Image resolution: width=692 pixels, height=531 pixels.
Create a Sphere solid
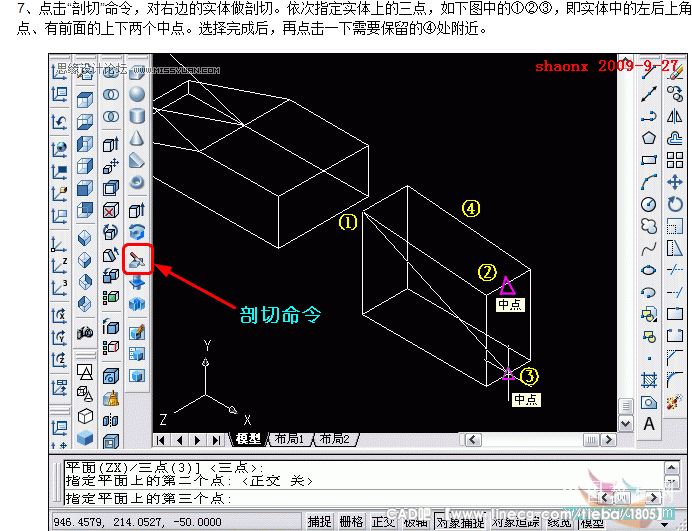137,94
